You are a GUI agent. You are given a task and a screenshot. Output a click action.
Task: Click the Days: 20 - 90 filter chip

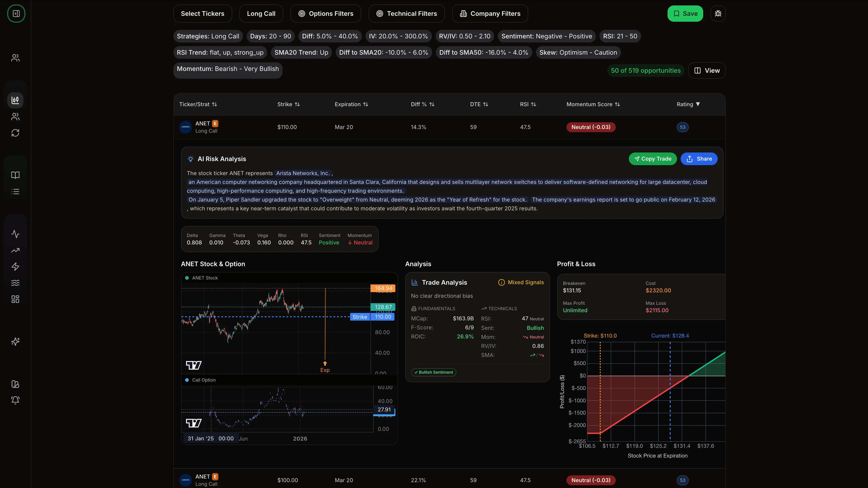click(271, 36)
